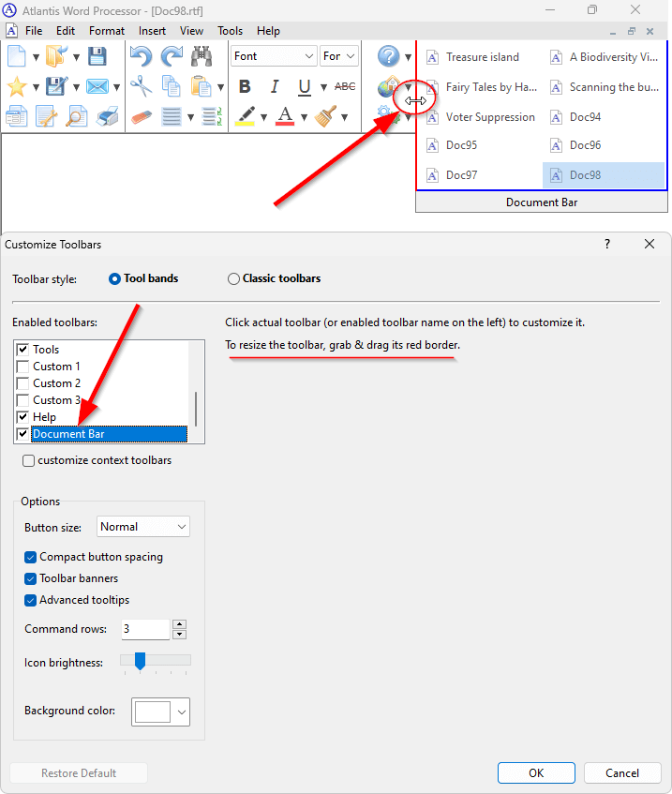Open the Button size dropdown
Viewport: 672px width, 794px height.
143,527
